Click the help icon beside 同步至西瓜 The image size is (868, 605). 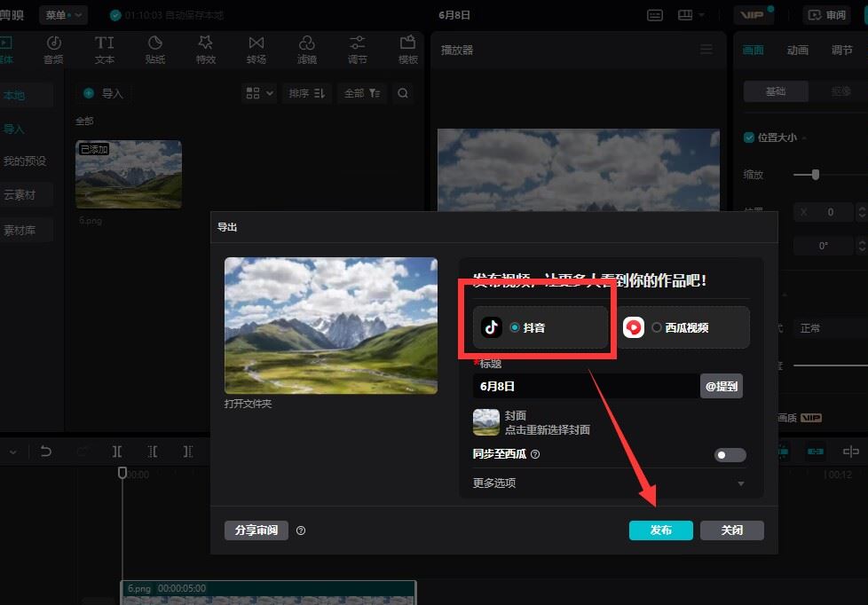click(535, 454)
